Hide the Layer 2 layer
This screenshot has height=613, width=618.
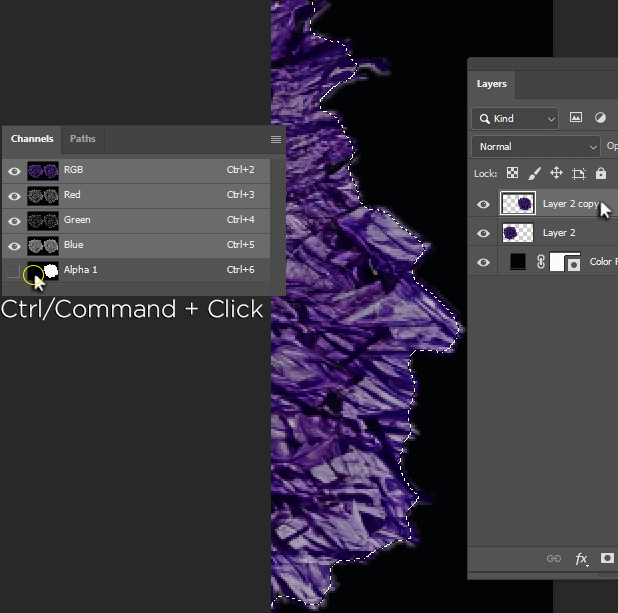483,233
